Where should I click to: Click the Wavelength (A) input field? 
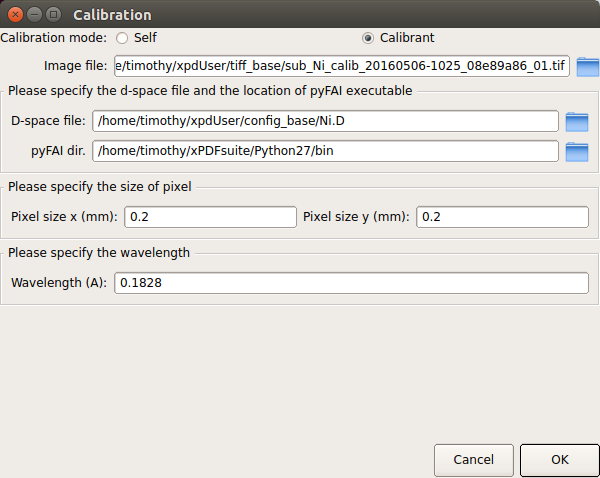[351, 283]
